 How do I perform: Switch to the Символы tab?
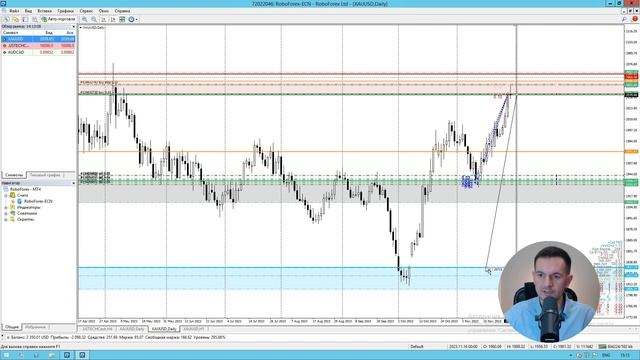[x=14, y=175]
